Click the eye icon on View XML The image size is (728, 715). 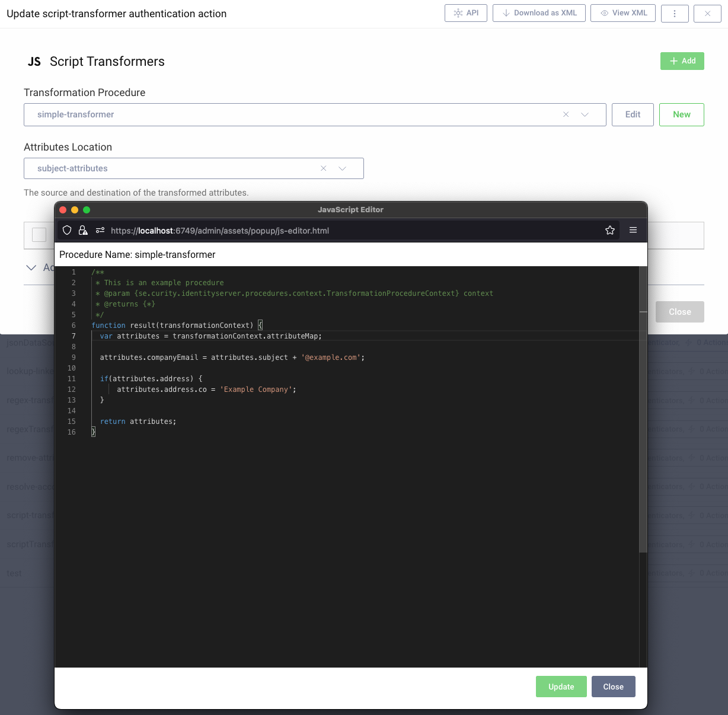point(605,12)
